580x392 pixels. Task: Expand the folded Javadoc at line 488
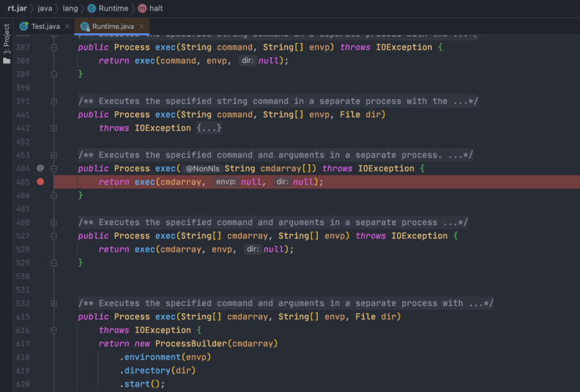[54, 222]
